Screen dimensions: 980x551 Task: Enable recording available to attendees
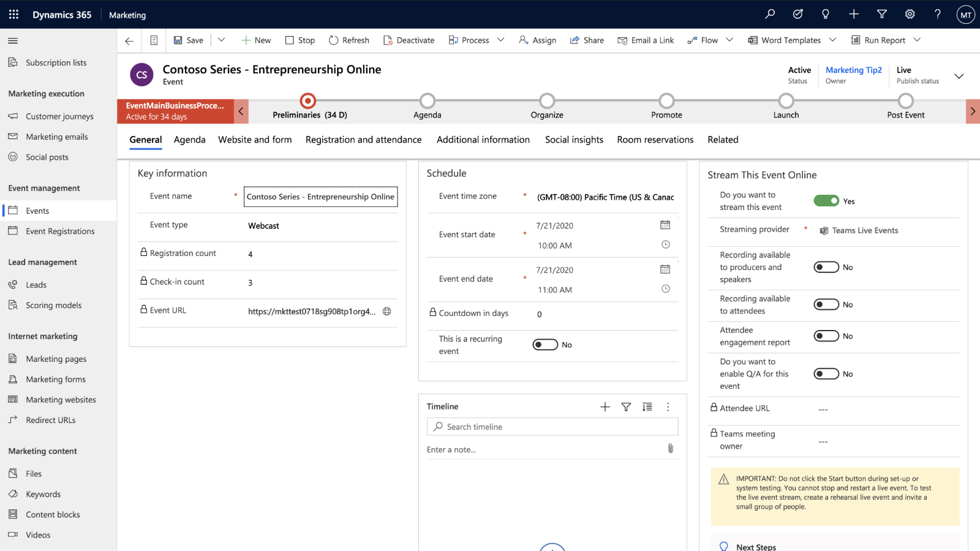826,304
